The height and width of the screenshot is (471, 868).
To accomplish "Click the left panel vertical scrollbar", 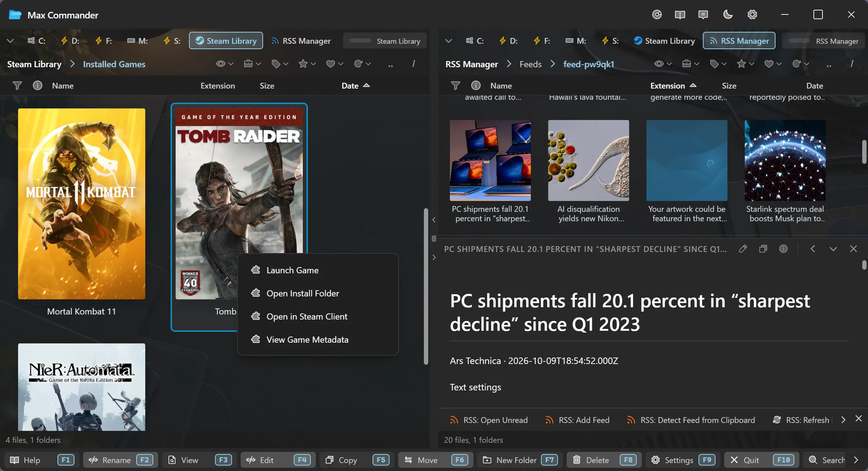I will (426, 286).
